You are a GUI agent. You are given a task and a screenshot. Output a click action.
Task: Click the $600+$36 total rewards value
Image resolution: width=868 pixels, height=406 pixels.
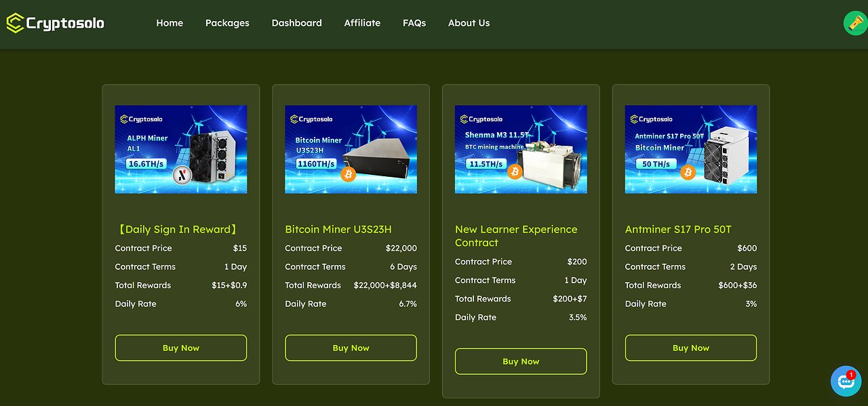(738, 285)
